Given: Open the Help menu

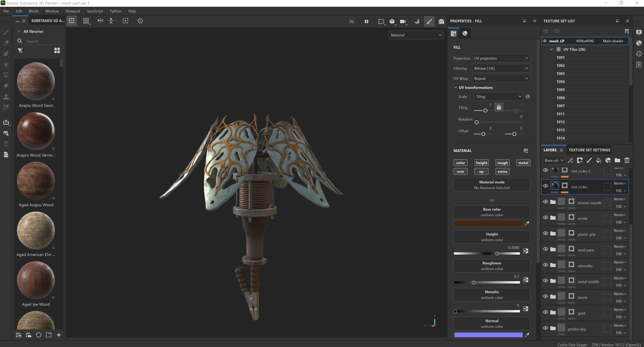Looking at the screenshot, I should tap(132, 11).
